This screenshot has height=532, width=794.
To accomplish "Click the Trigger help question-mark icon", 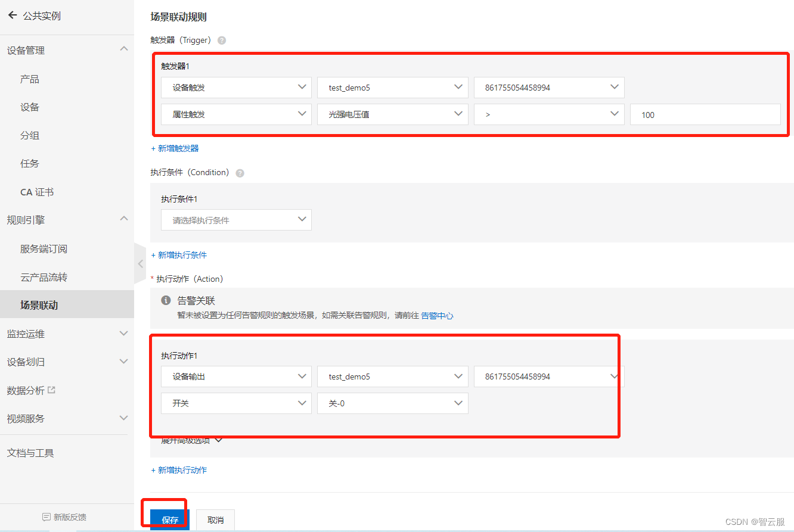I will pos(222,41).
